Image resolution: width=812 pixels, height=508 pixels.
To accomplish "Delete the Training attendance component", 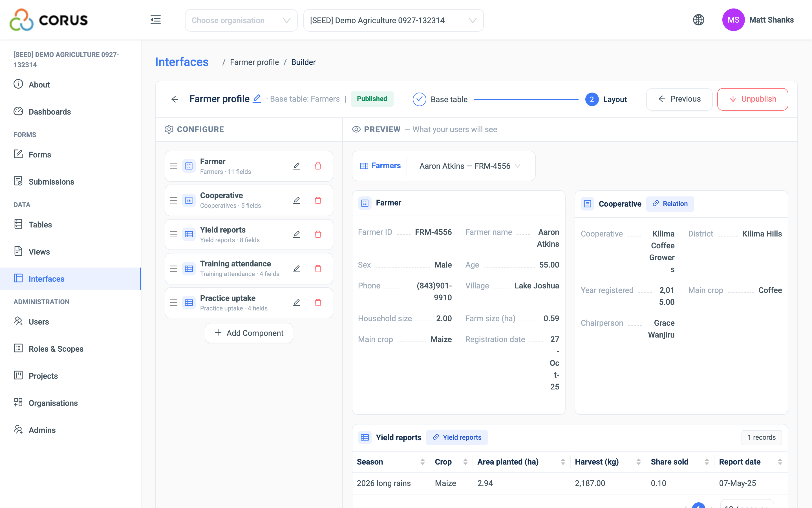I will (318, 268).
